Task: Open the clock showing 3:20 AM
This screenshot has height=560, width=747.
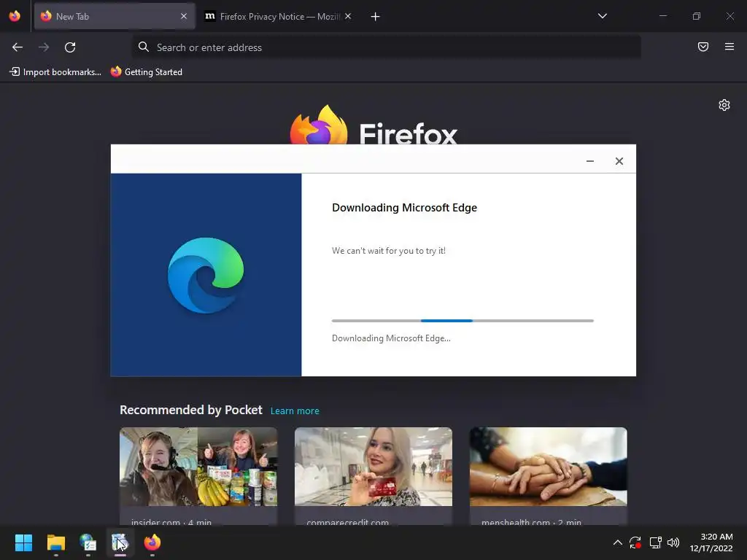Action: tap(711, 542)
